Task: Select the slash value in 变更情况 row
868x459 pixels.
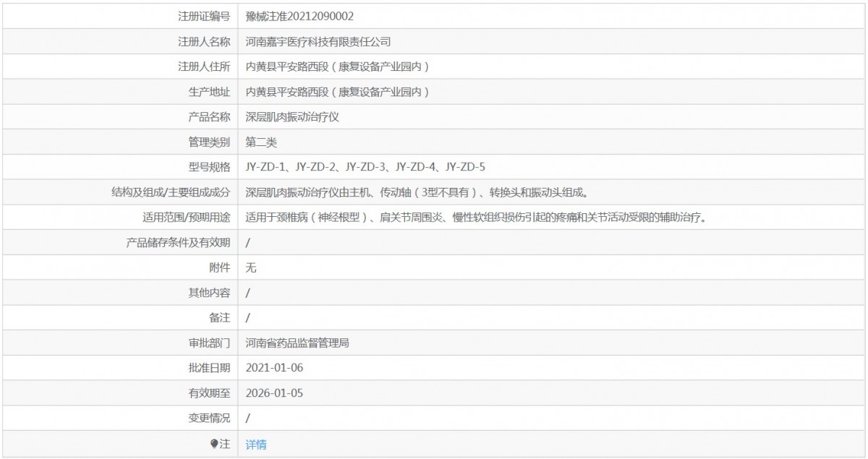Action: pyautogui.click(x=248, y=419)
